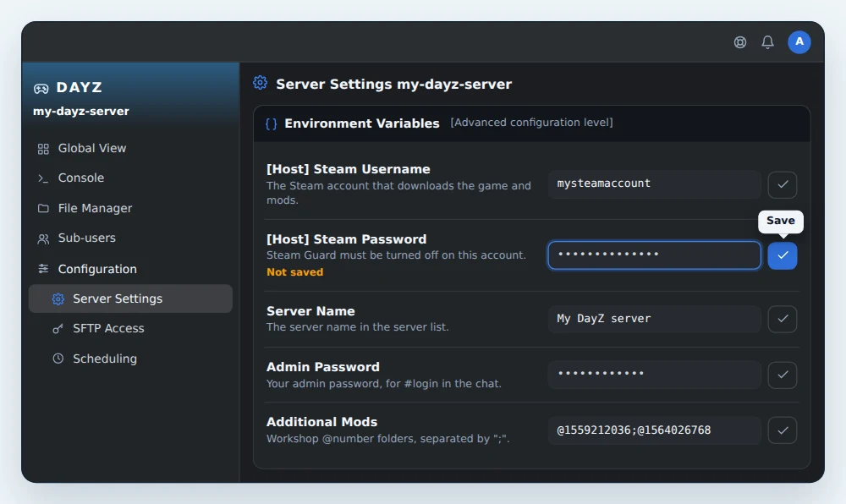
Task: Click the Not saved warning text
Action: point(294,272)
